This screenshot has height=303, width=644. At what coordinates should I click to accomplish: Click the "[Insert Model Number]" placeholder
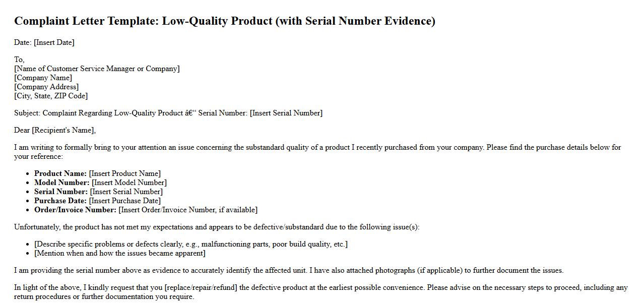pyautogui.click(x=129, y=183)
